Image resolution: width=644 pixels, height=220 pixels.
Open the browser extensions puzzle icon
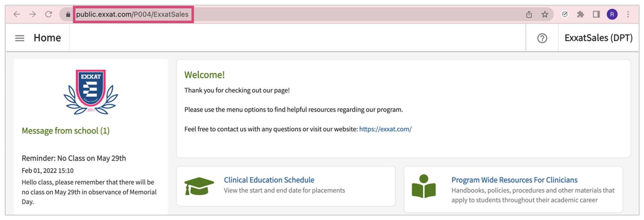(580, 14)
